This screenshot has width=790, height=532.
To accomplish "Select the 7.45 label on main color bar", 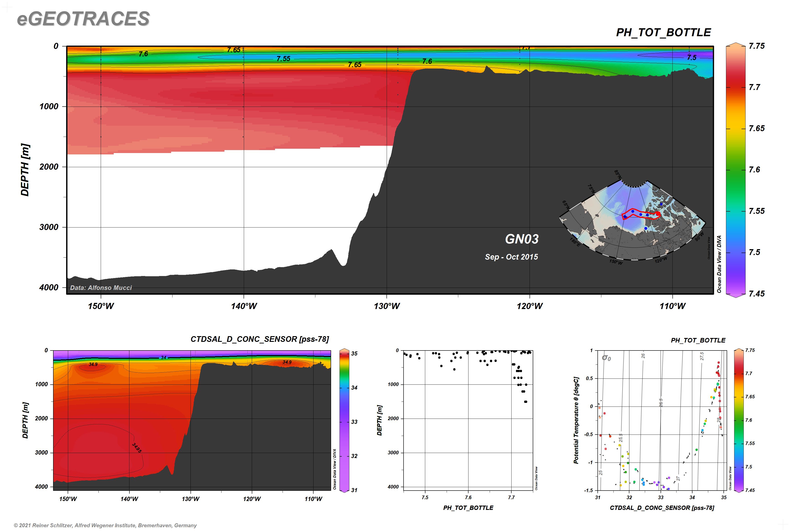I will (757, 294).
